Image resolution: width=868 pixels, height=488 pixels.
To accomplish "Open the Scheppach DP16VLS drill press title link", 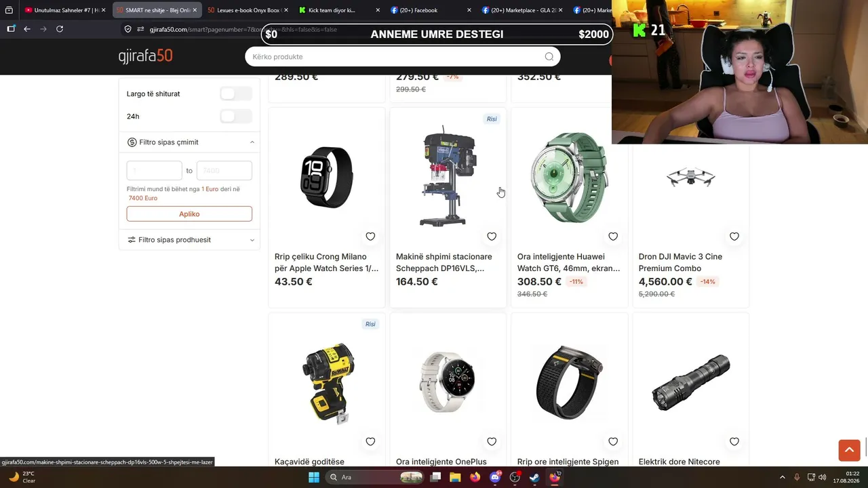I will [444, 262].
